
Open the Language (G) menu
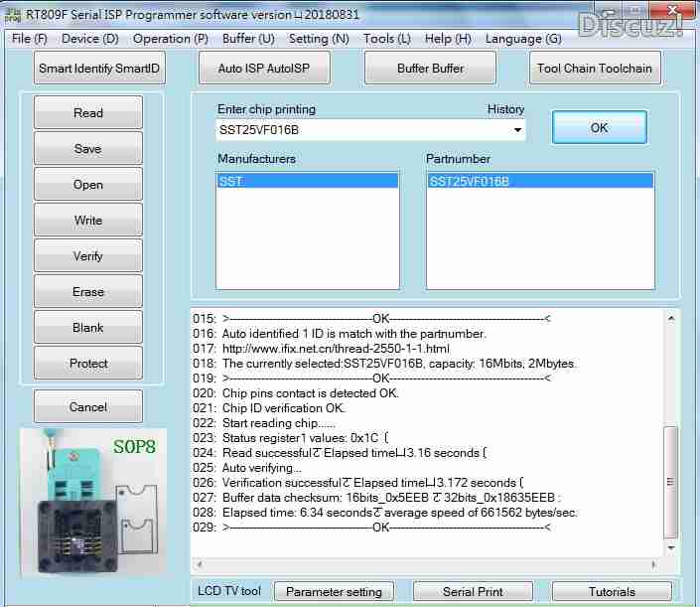[x=523, y=39]
